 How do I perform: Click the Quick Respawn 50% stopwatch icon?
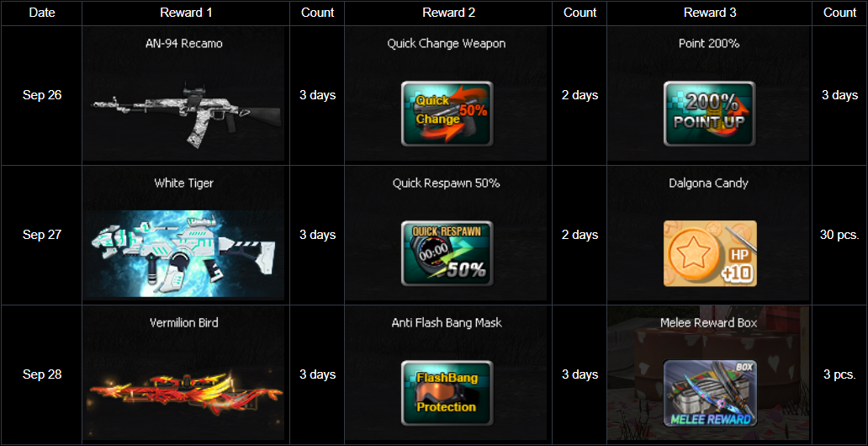(447, 253)
